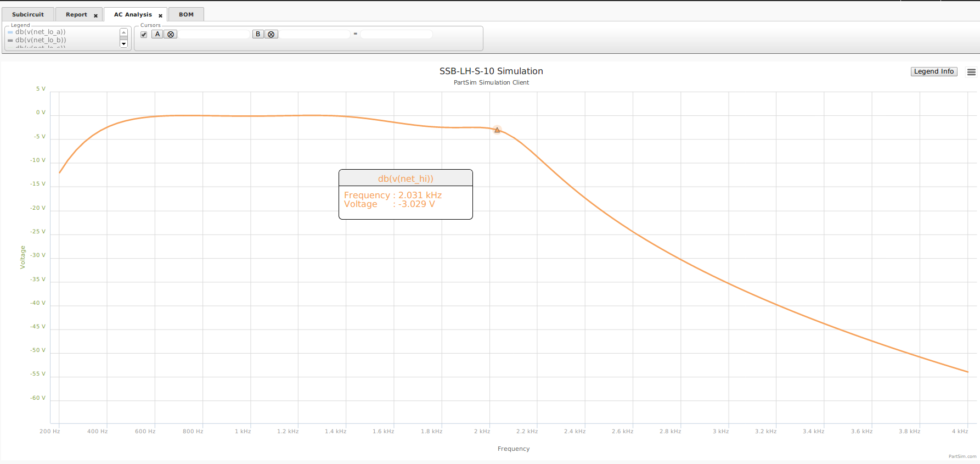Close the Report tab with its x icon
This screenshot has width=980, height=464.
tap(95, 15)
